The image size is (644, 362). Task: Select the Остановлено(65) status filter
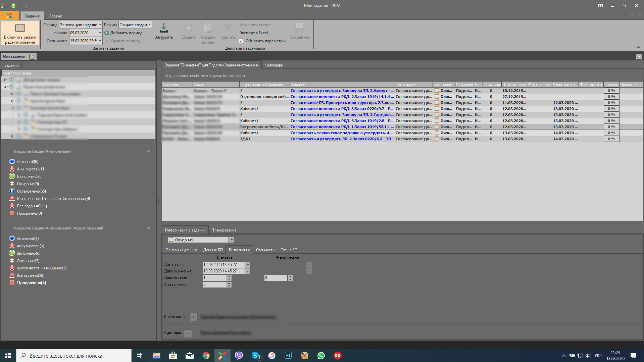31,191
